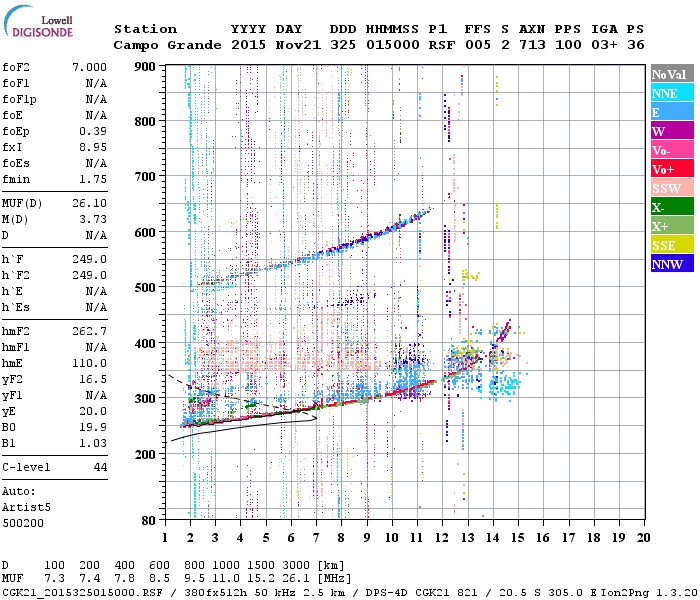
Task: Click the CGK21_2015325015000.RSF filename
Action: click(x=82, y=592)
